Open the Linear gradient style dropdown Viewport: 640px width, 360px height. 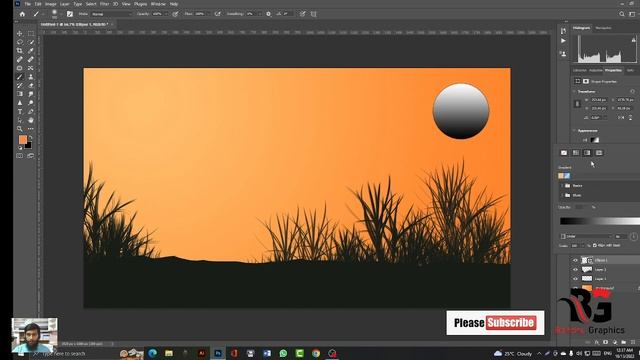click(586, 236)
